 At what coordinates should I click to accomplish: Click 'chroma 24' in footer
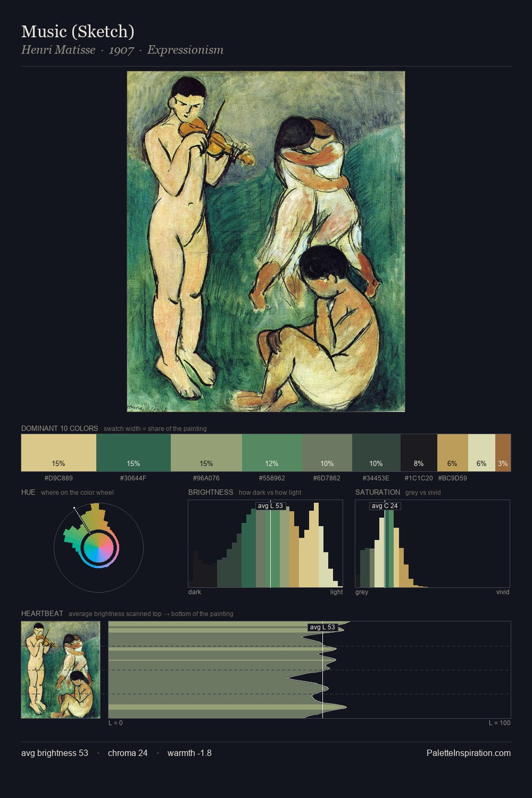coord(128,753)
